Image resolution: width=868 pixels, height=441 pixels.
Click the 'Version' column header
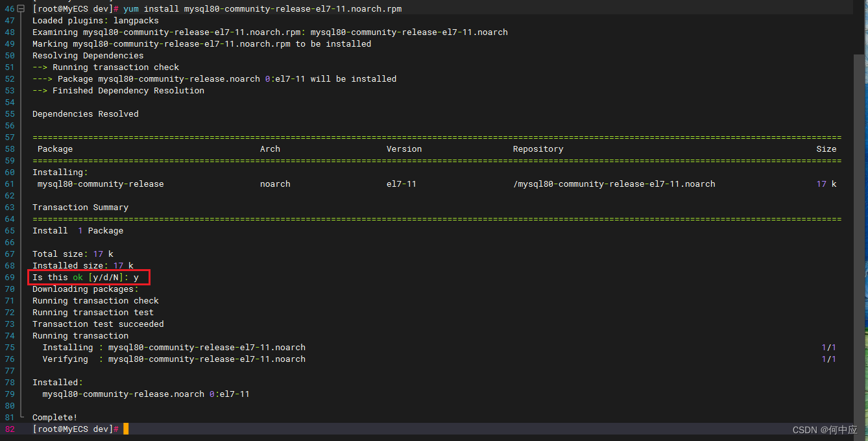[404, 149]
